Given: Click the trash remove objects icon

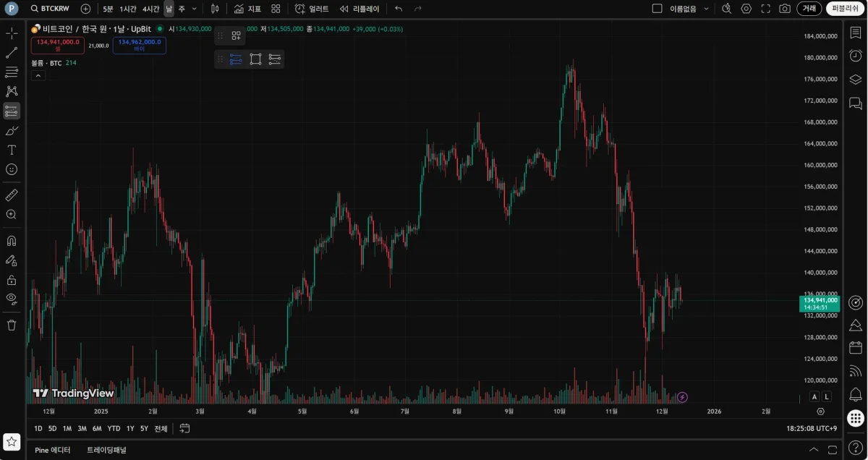Looking at the screenshot, I should [12, 325].
